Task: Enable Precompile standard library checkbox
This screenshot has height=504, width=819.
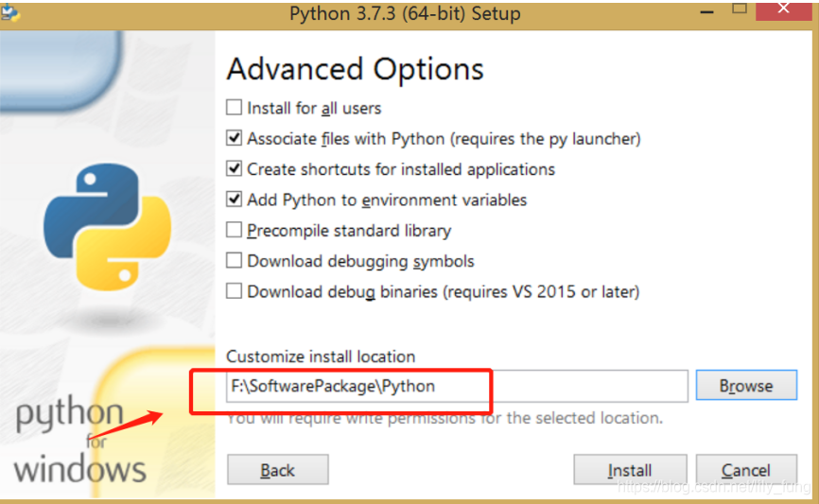Action: tap(234, 230)
